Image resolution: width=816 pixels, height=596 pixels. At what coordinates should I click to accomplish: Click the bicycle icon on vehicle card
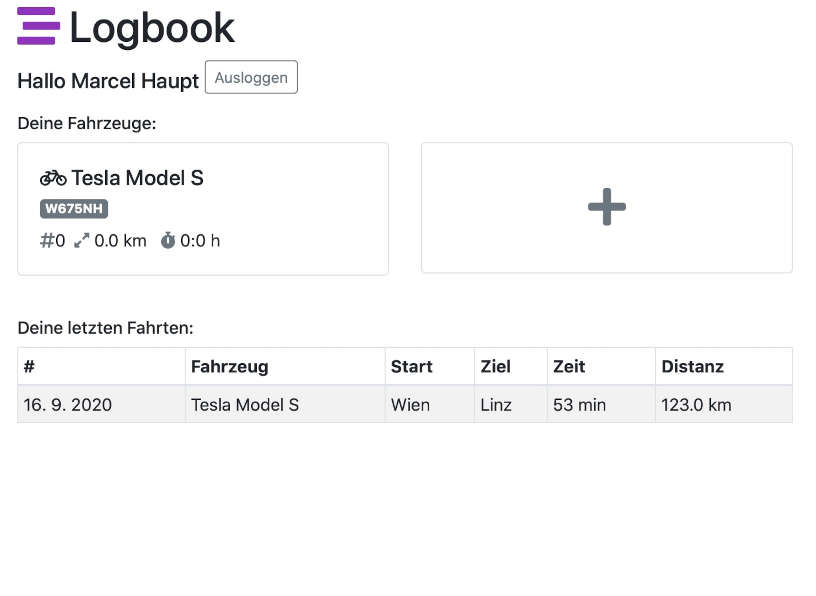tap(53, 178)
